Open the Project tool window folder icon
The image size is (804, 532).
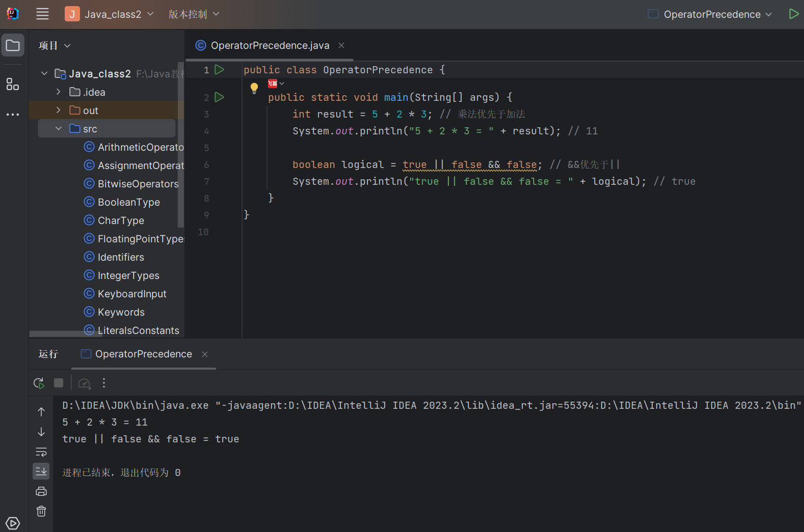click(13, 45)
